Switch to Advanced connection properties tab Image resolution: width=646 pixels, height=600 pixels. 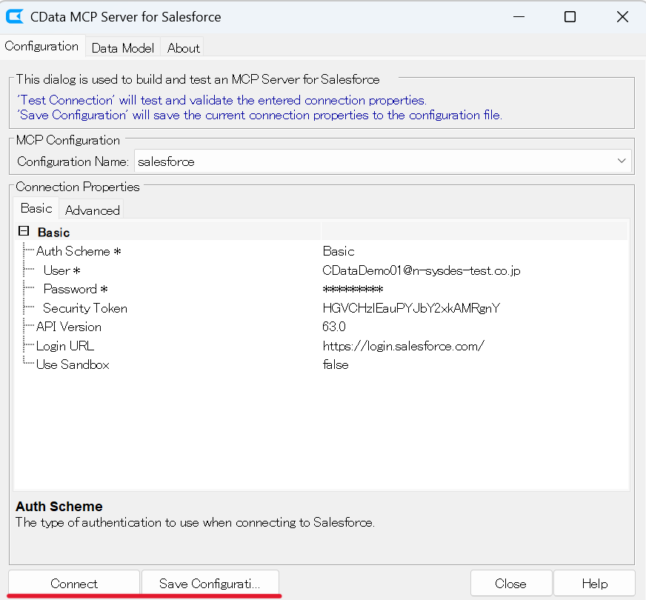[92, 210]
